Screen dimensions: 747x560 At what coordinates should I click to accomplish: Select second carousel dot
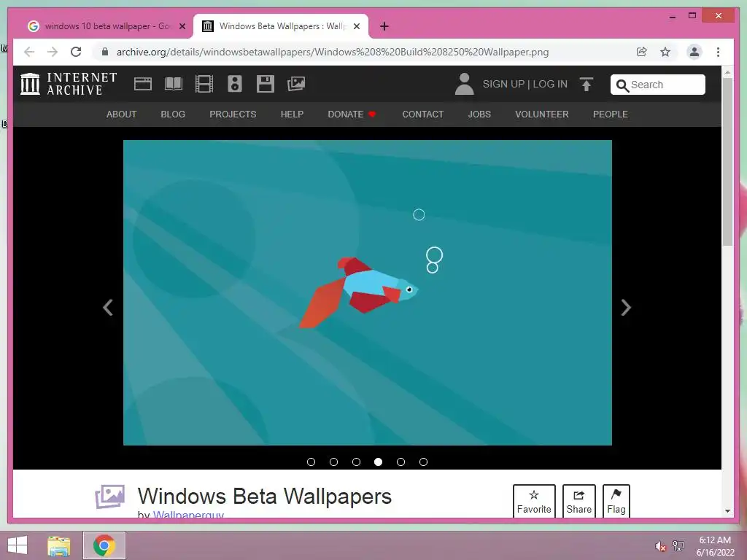pyautogui.click(x=333, y=462)
